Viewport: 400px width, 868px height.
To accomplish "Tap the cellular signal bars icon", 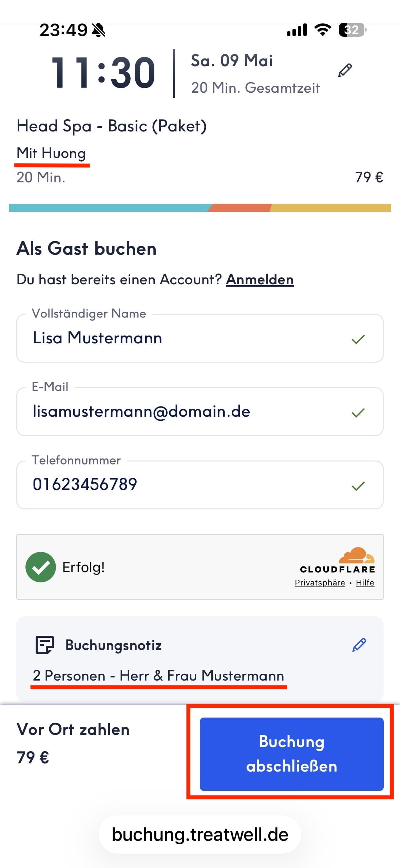I will point(297,30).
